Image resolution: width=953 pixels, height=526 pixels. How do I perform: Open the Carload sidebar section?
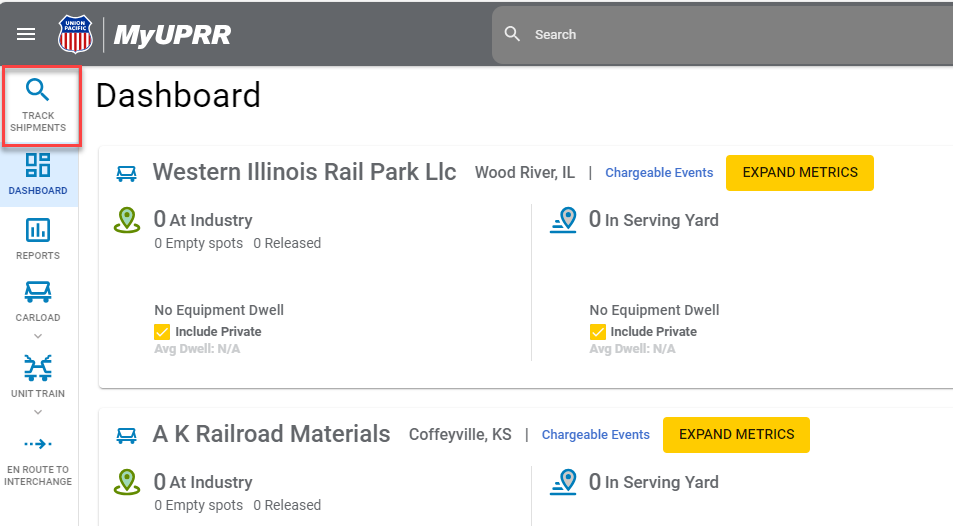[38, 302]
